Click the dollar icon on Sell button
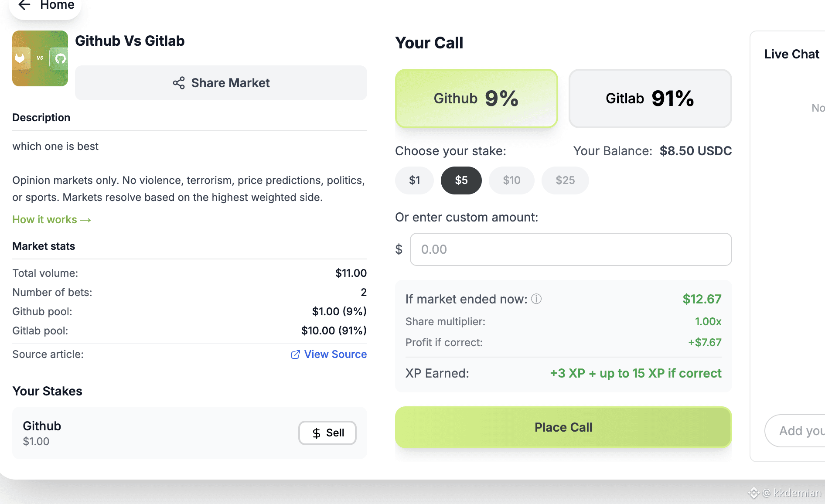The height and width of the screenshot is (504, 825). pyautogui.click(x=317, y=433)
